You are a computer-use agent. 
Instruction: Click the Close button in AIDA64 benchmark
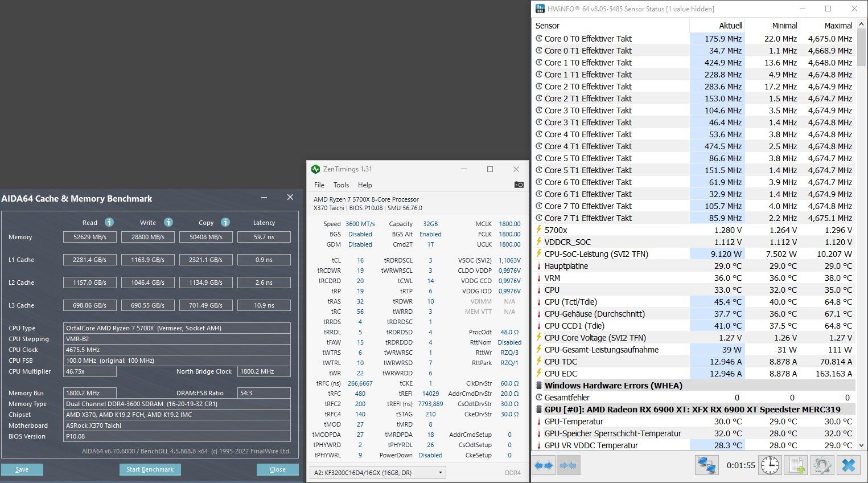pos(277,469)
